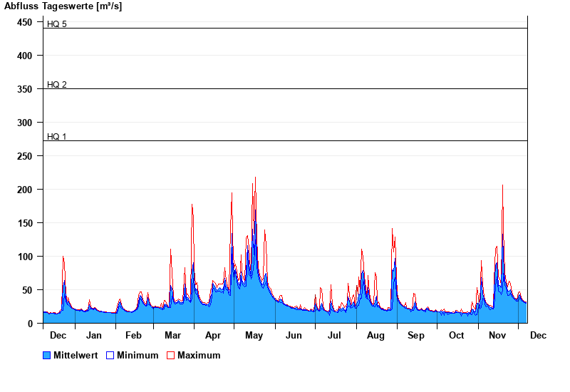Click the HQ 1 threshold label
The height and width of the screenshot is (392, 570).
pos(57,137)
